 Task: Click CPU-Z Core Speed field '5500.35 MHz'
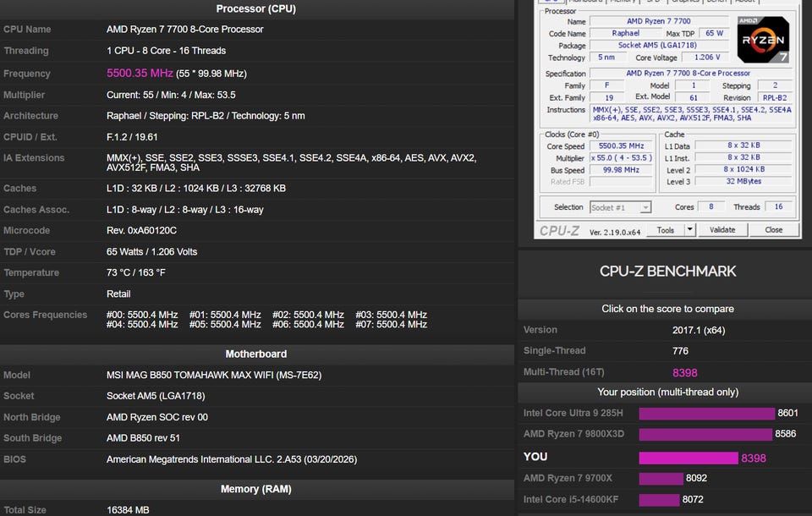[x=621, y=146]
